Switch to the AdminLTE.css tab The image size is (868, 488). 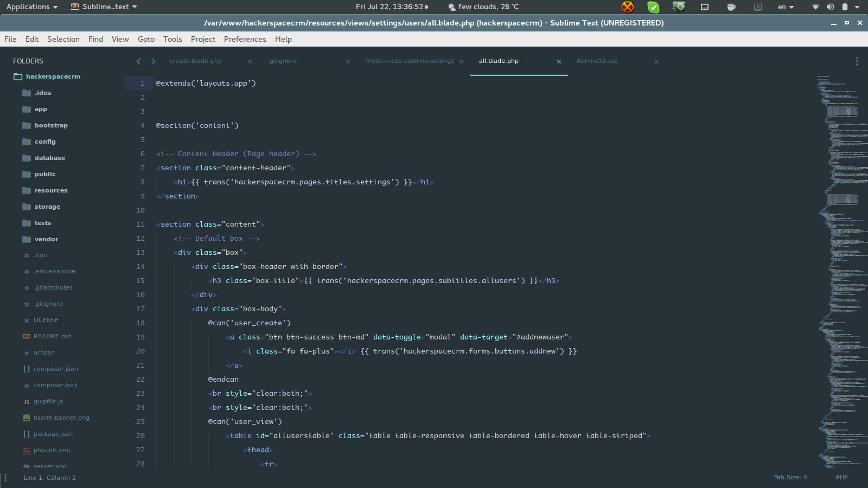pyautogui.click(x=597, y=61)
